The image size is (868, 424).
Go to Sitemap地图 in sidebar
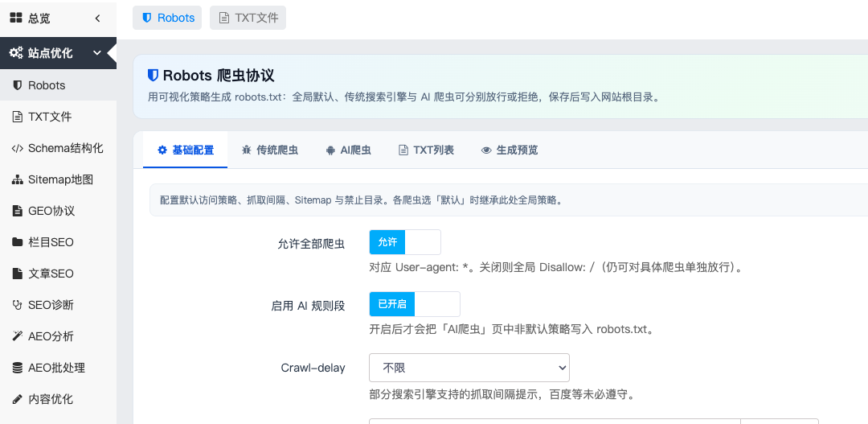click(x=58, y=179)
